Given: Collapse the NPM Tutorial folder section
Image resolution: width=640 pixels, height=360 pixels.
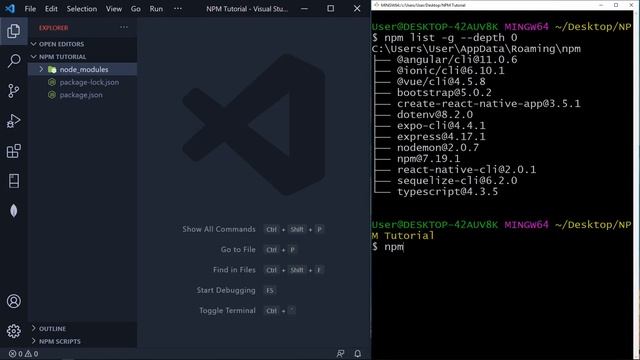Looking at the screenshot, I should pyautogui.click(x=34, y=56).
